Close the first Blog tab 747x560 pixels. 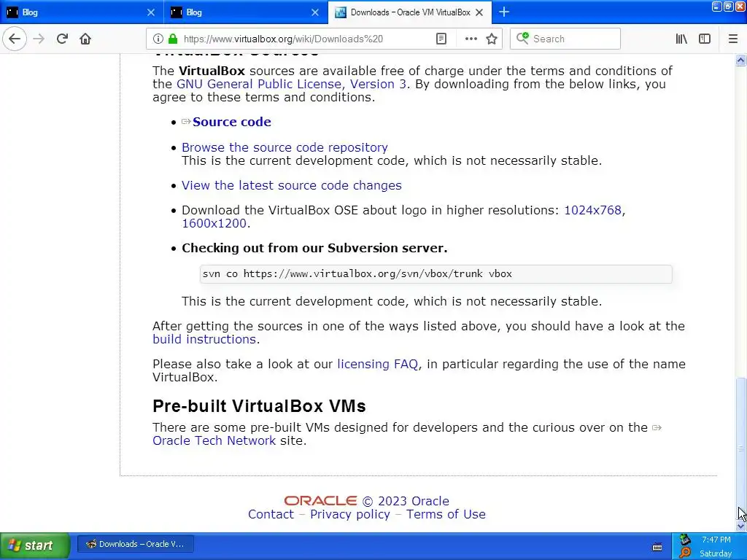click(151, 12)
